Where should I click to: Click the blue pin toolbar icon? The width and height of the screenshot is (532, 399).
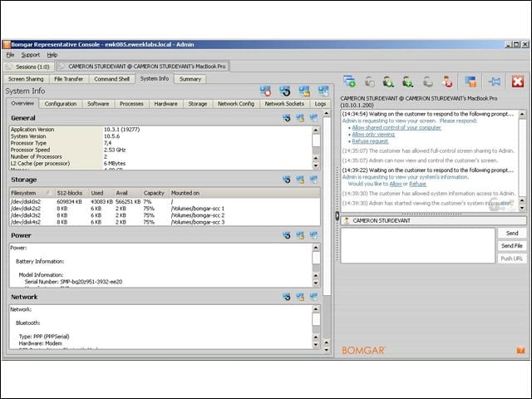tap(495, 81)
